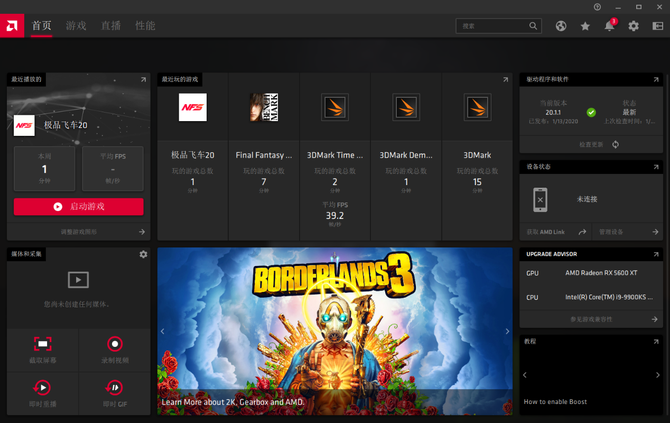
Task: Click NFS icon in 最近播放的 panel
Action: (24, 126)
